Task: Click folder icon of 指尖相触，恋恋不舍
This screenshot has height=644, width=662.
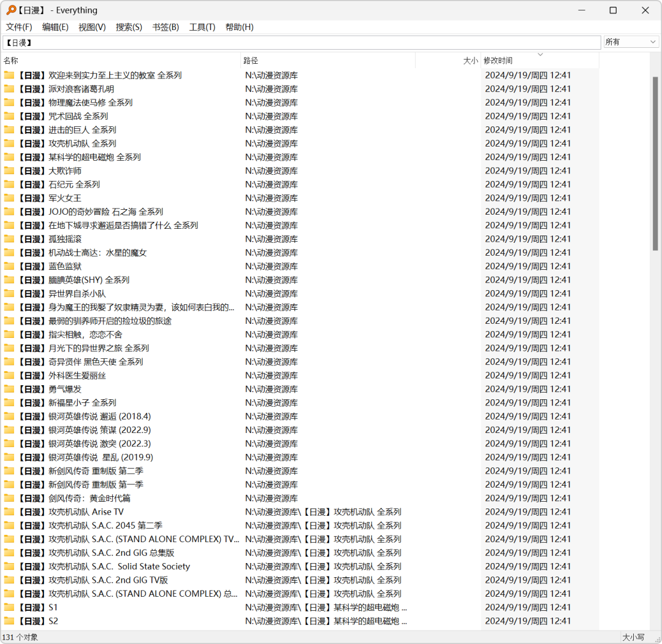Action: click(x=9, y=335)
